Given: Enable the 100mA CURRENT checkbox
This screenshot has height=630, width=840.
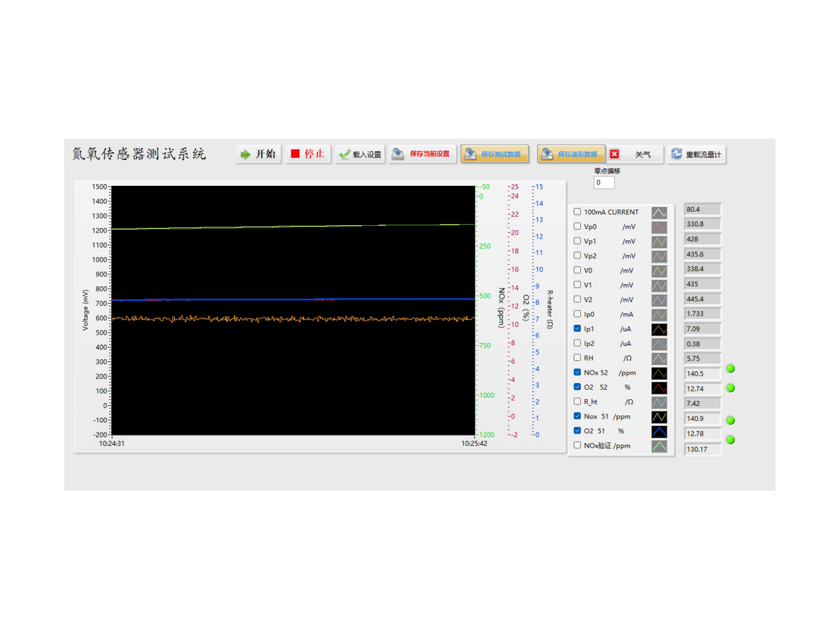Looking at the screenshot, I should (577, 212).
